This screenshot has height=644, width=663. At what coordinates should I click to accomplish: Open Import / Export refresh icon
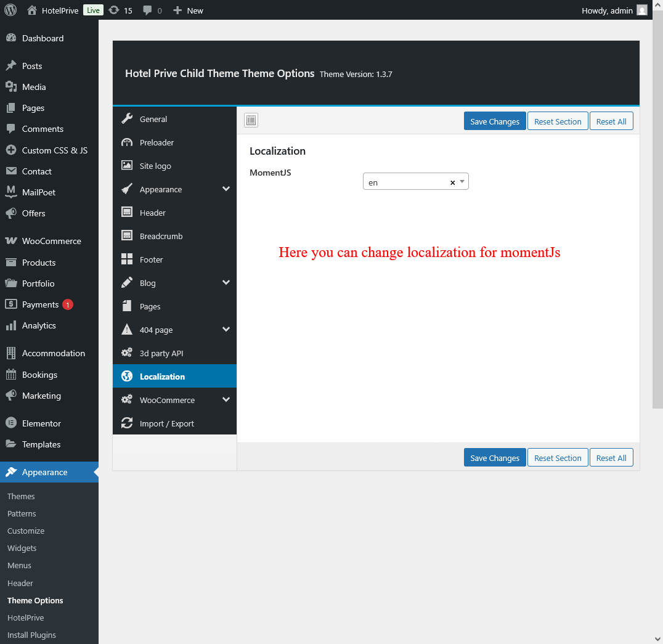point(127,423)
